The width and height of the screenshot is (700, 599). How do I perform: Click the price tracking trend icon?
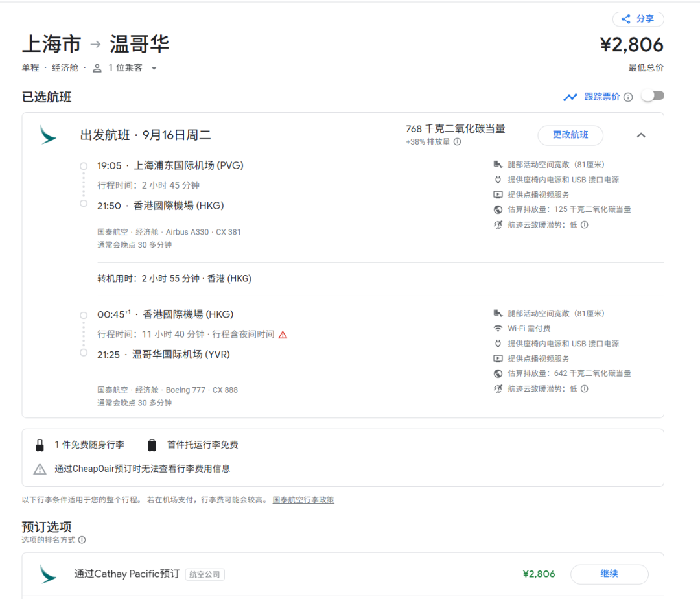click(570, 97)
